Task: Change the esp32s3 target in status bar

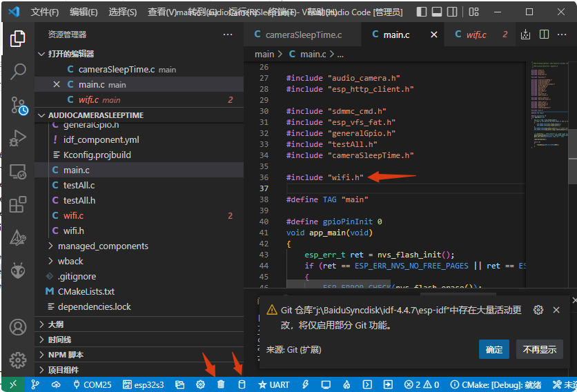Action: tap(143, 384)
